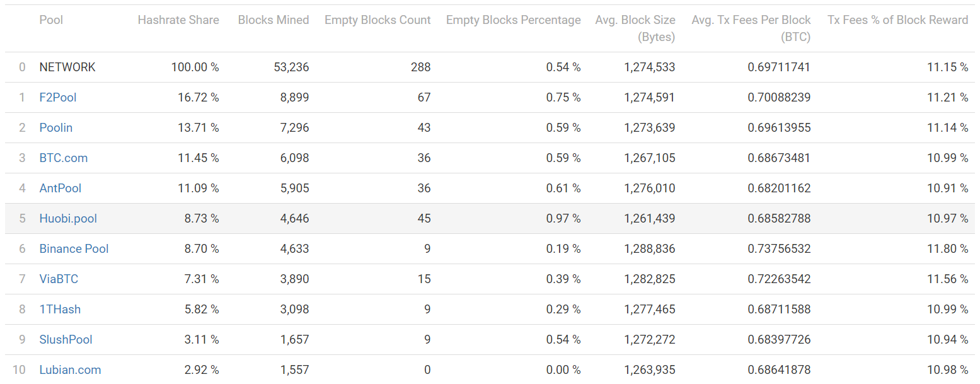The image size is (980, 384).
Task: Sort by Empty Blocks Count header
Action: [378, 20]
